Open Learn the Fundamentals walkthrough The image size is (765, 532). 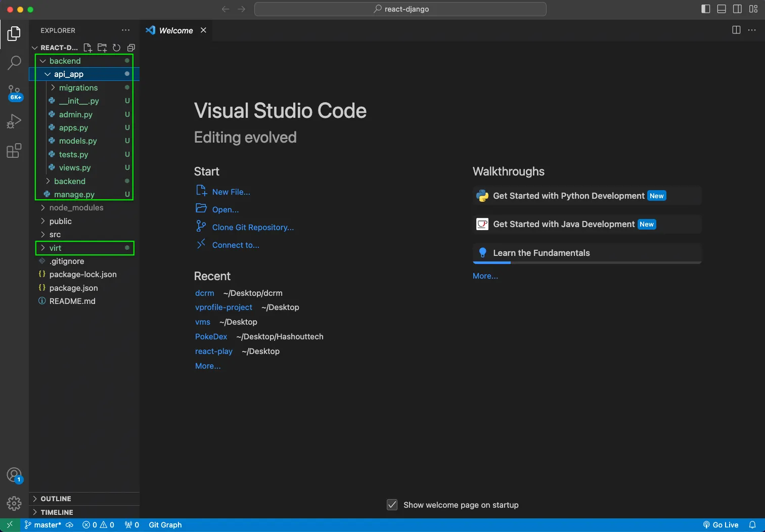(588, 253)
